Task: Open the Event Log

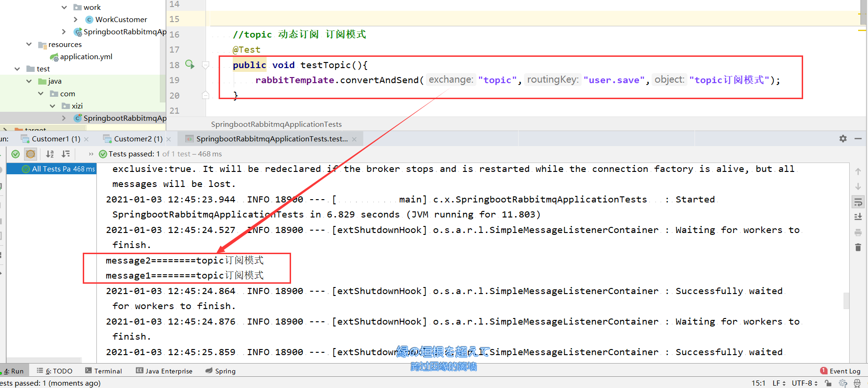Action: pos(840,371)
